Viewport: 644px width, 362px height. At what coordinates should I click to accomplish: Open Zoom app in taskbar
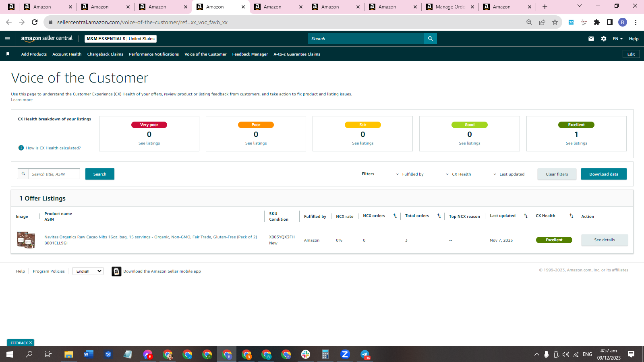[345, 354]
